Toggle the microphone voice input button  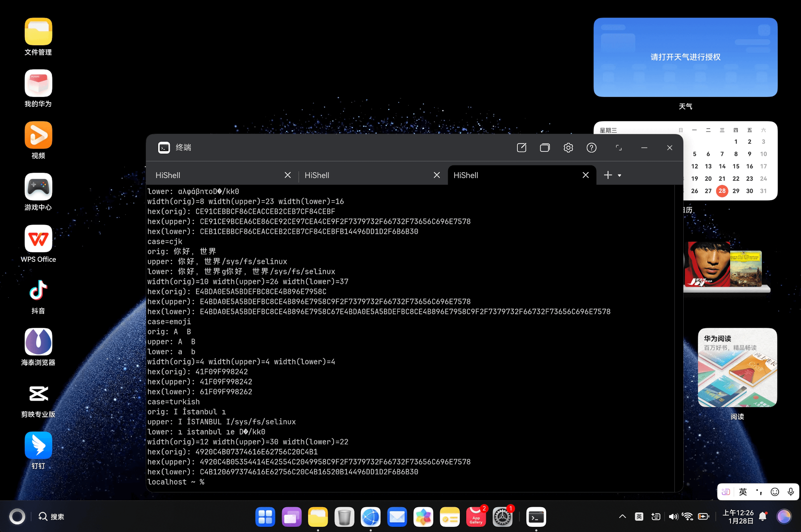click(x=791, y=492)
